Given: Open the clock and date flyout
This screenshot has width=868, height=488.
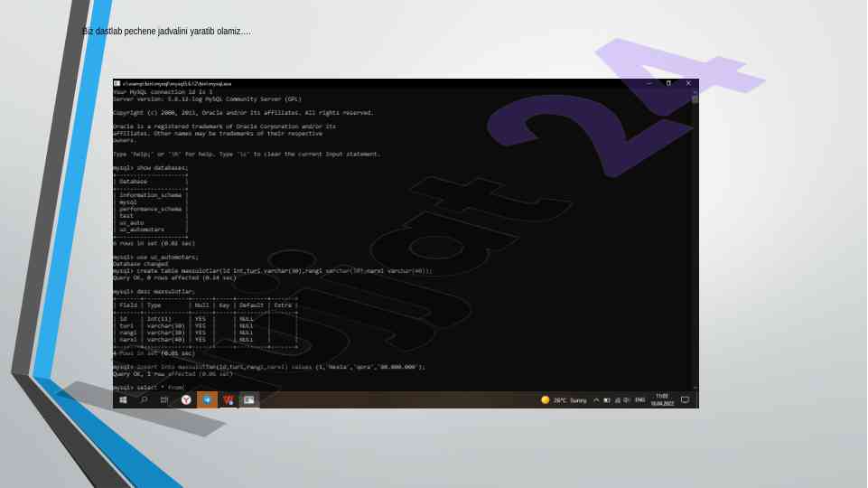Looking at the screenshot, I should 662,399.
